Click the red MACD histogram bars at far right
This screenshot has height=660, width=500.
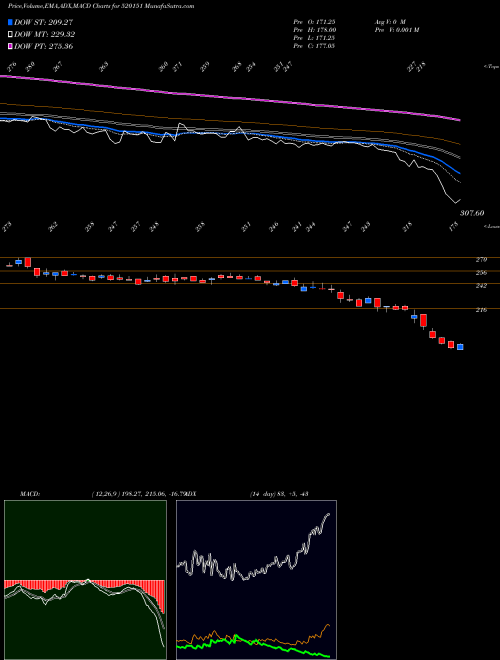162,596
